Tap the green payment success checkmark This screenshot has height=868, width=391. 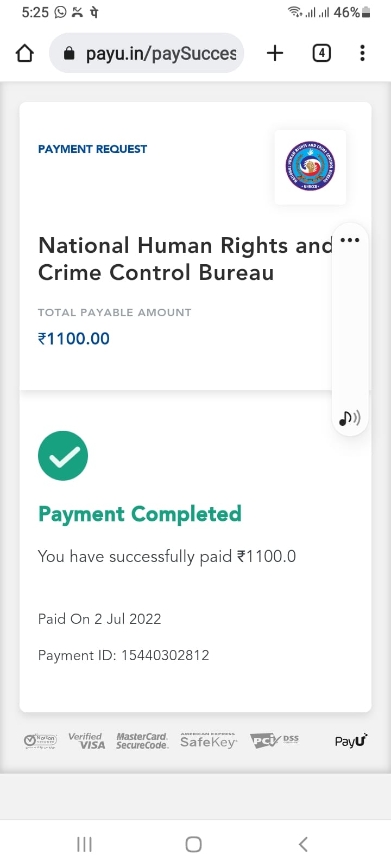63,456
